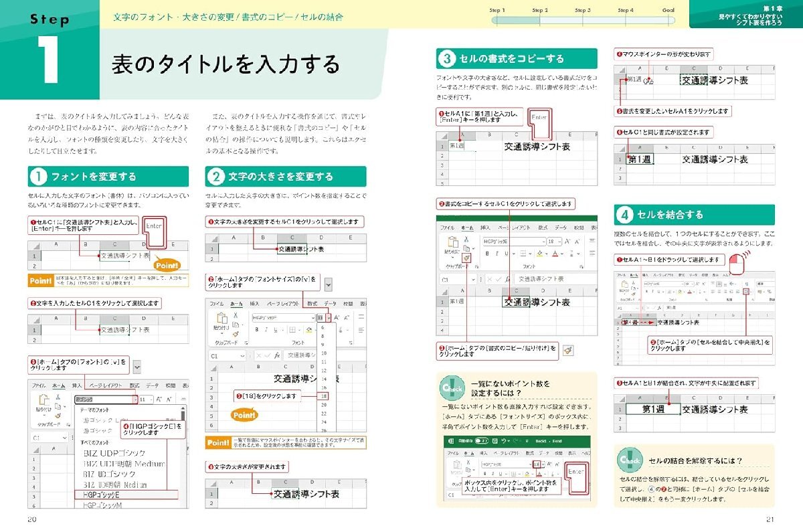This screenshot has width=803, height=532.
Task: Expand the C1 Name Box dropdown in the section 3 Excel window
Action: tap(473, 280)
